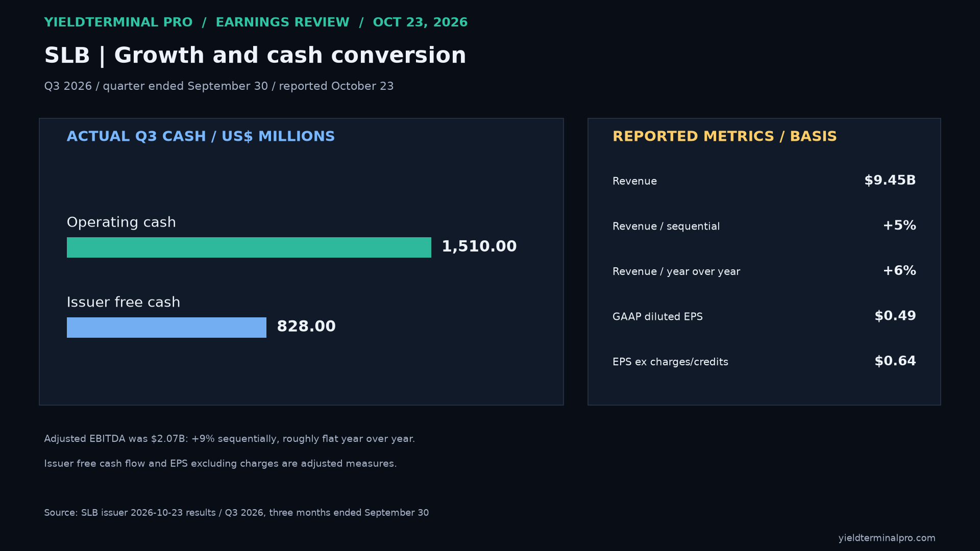The width and height of the screenshot is (980, 551).
Task: Click the 828.00 value
Action: click(x=306, y=327)
